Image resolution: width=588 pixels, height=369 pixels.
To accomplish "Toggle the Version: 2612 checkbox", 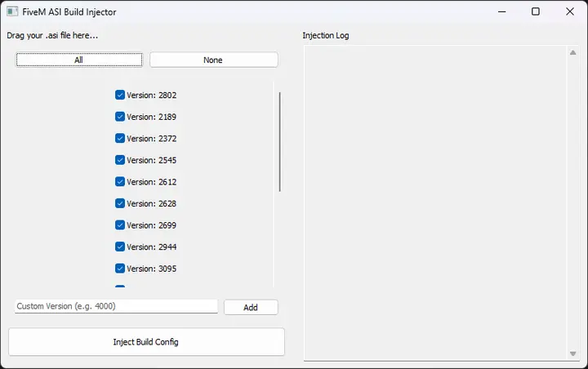I will click(x=119, y=182).
